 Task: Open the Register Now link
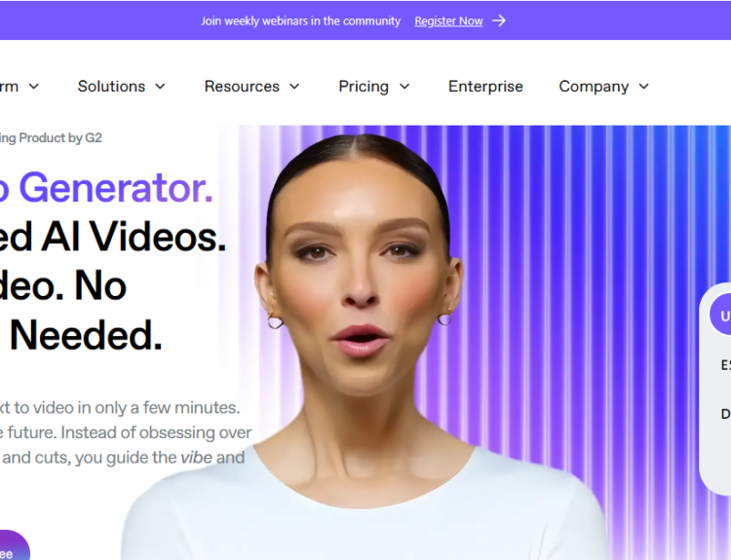coord(448,21)
